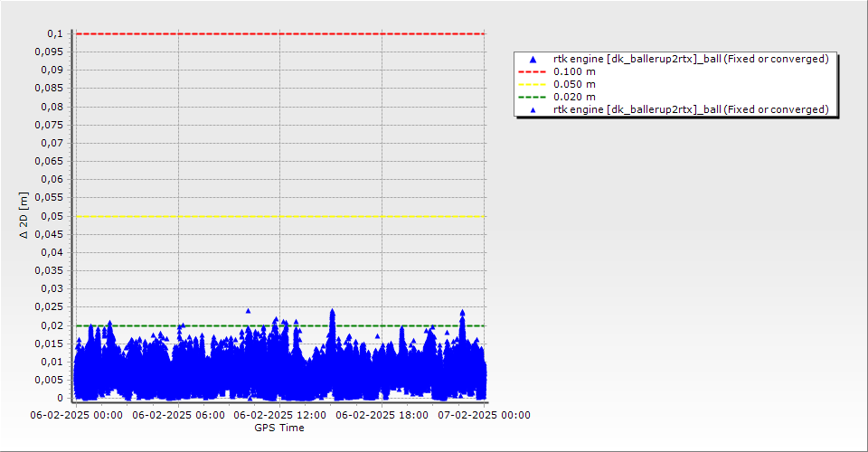Click the 0,02 y-axis tick label

pos(52,325)
